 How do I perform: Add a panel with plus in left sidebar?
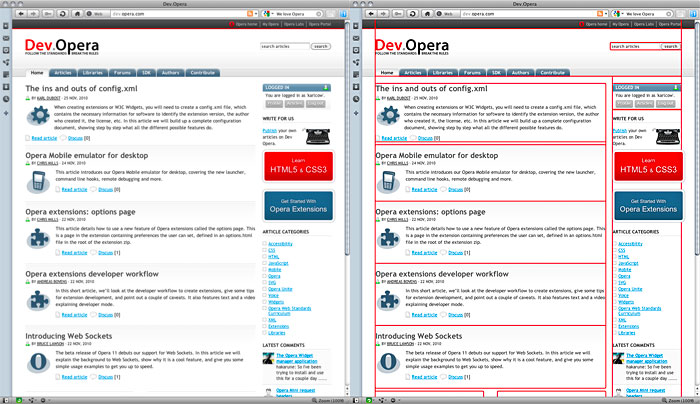pyautogui.click(x=6, y=113)
